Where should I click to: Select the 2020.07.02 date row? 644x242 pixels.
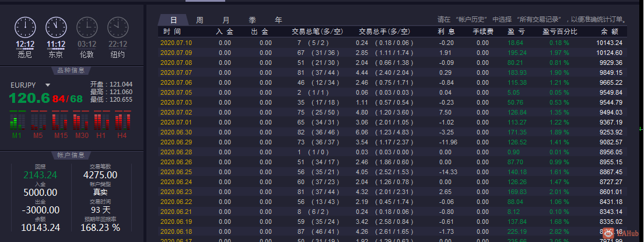[392, 112]
